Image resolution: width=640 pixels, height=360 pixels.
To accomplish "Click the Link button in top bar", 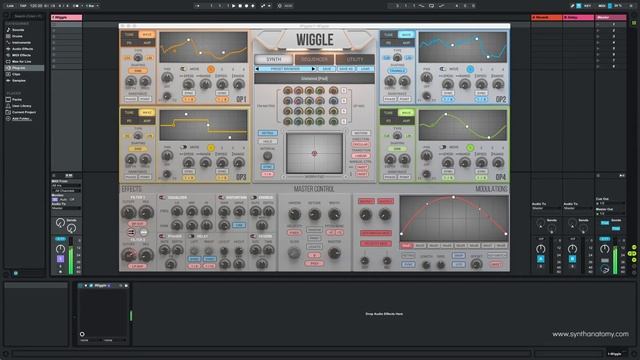I will tap(10, 6).
